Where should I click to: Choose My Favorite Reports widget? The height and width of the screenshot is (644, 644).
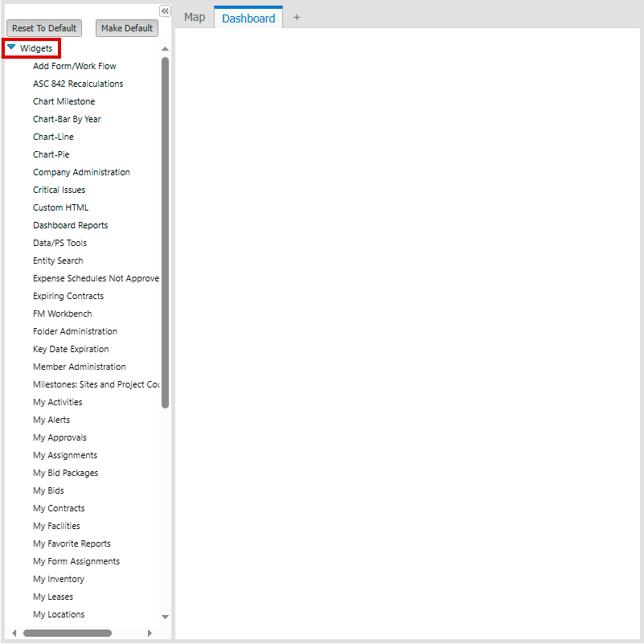[x=72, y=543]
